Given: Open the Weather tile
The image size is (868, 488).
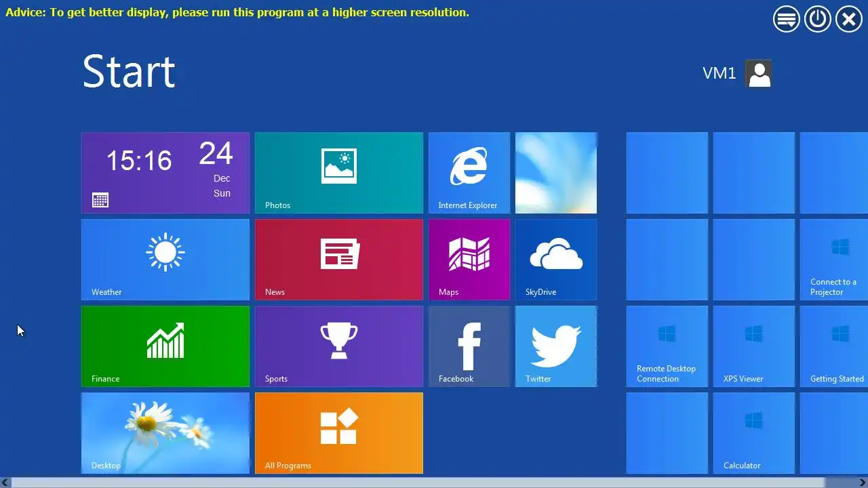Looking at the screenshot, I should [165, 260].
